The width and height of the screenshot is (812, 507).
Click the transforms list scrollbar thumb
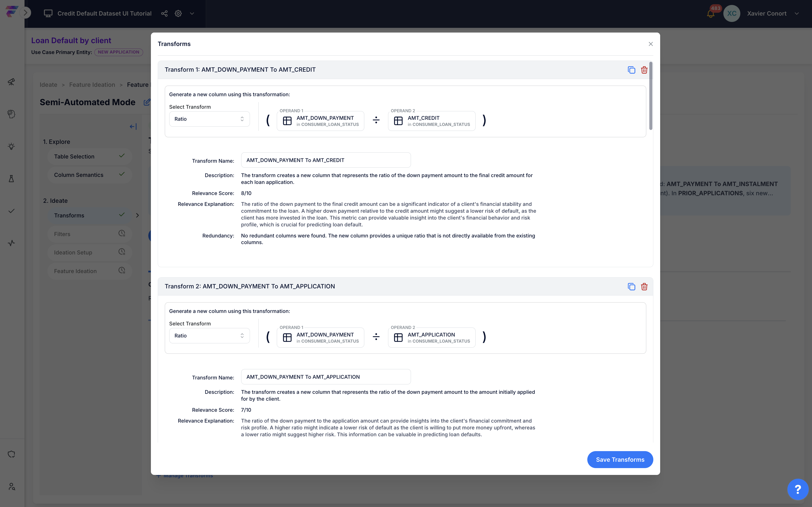coord(651,96)
